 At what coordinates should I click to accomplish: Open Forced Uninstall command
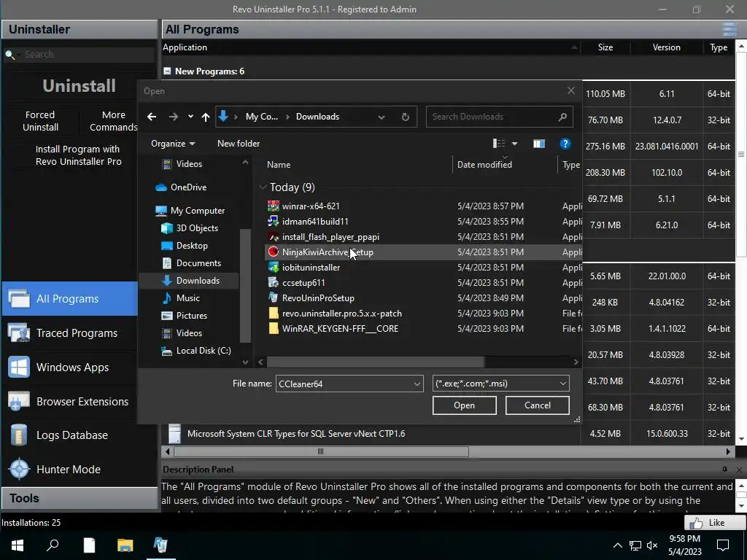(41, 121)
